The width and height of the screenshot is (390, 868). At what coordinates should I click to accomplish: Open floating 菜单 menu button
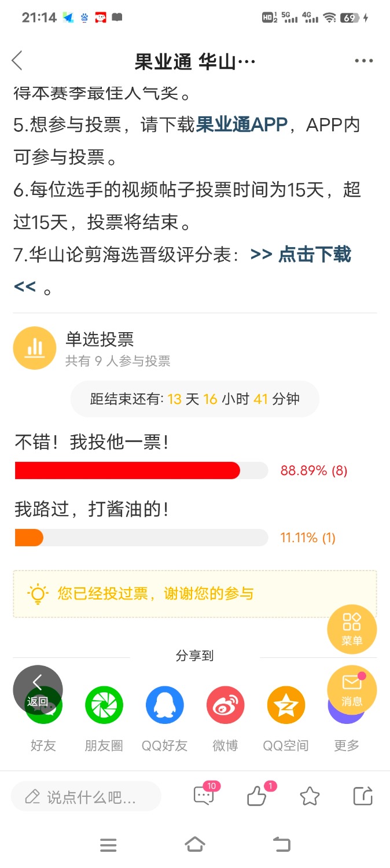(352, 629)
